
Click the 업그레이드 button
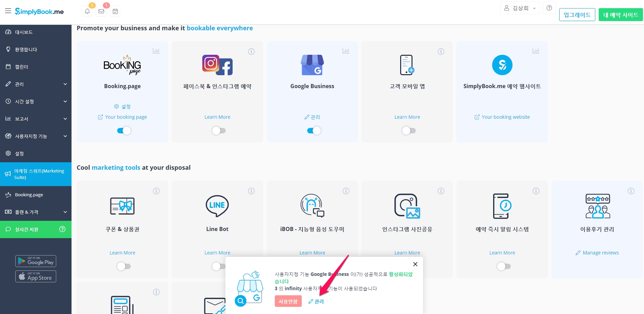click(577, 15)
